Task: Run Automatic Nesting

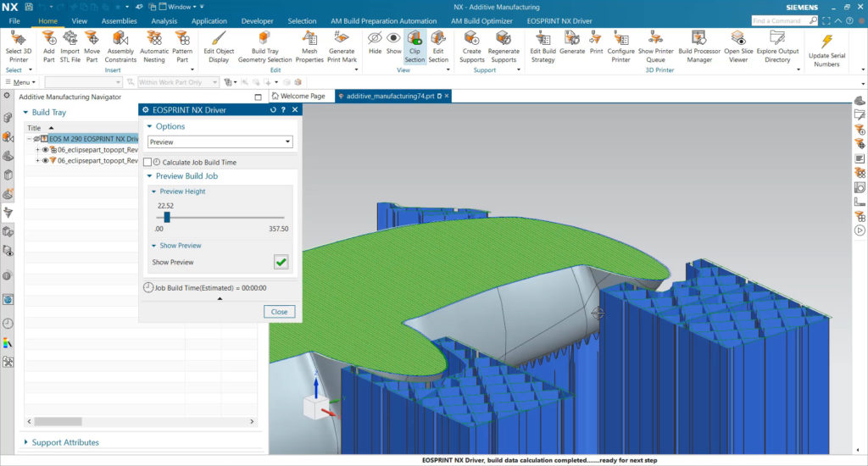Action: pyautogui.click(x=154, y=47)
